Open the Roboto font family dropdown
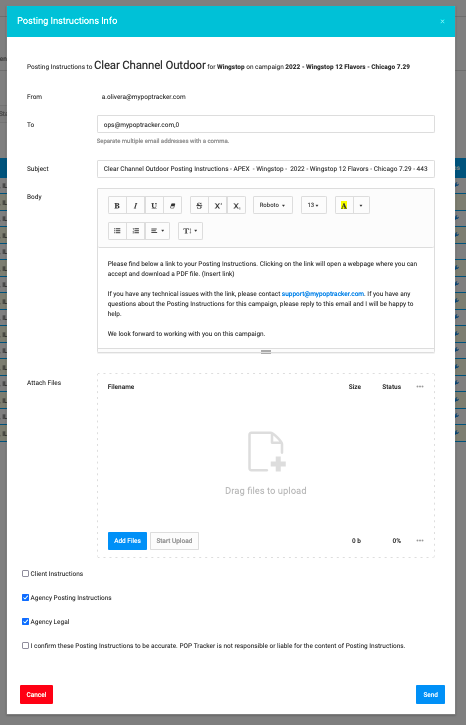Screen dimensions: 466x725 273,205
